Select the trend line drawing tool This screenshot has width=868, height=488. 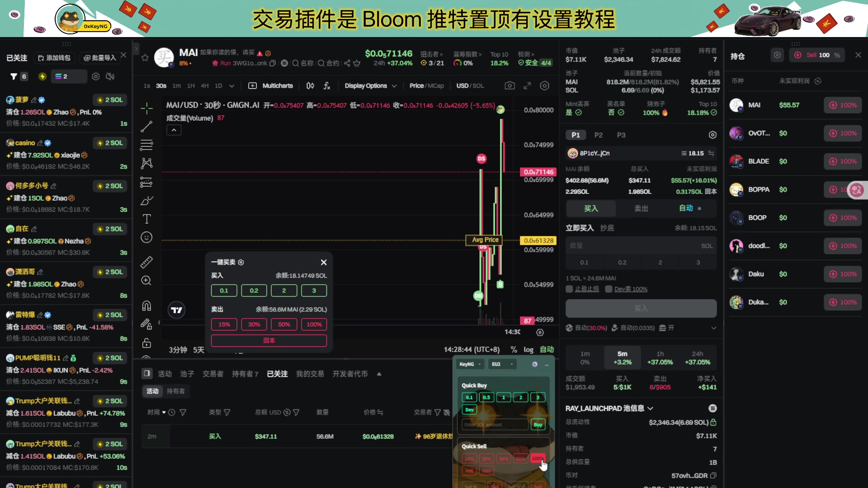(146, 127)
